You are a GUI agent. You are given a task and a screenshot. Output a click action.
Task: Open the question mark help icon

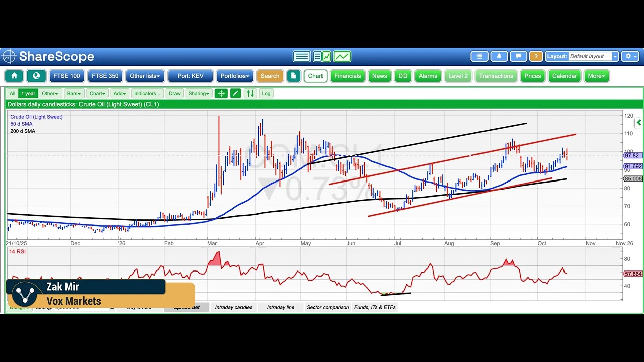click(536, 56)
